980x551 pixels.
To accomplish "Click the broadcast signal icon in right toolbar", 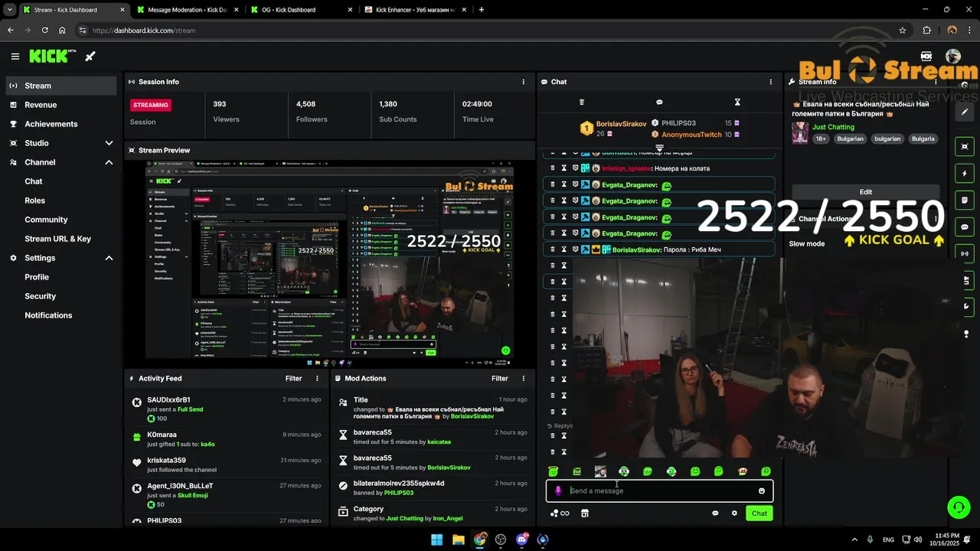I will point(965,253).
